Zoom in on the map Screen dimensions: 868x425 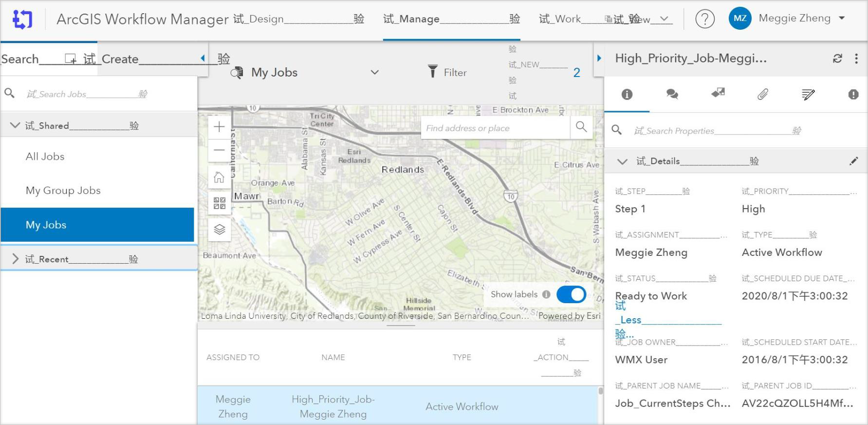[x=219, y=127]
